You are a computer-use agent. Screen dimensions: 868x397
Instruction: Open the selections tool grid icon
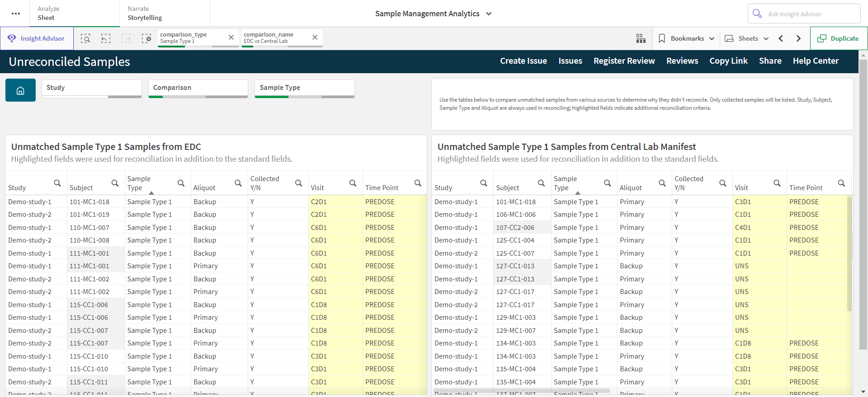[641, 38]
